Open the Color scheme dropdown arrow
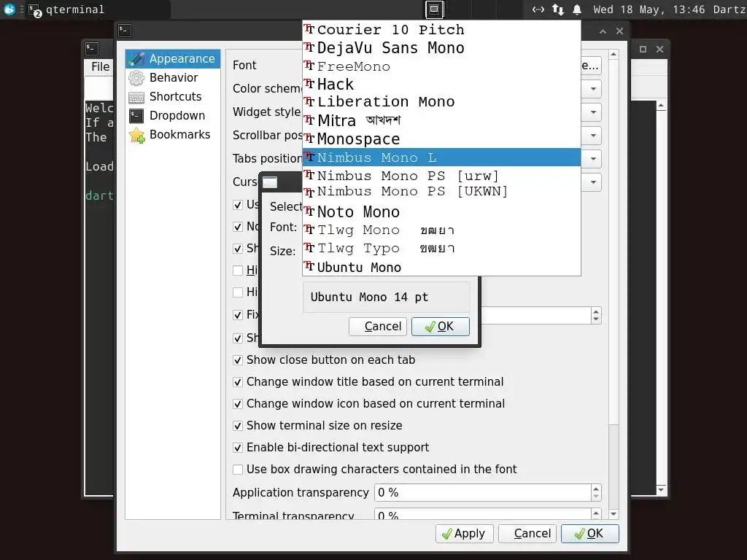The image size is (747, 560). (x=593, y=89)
